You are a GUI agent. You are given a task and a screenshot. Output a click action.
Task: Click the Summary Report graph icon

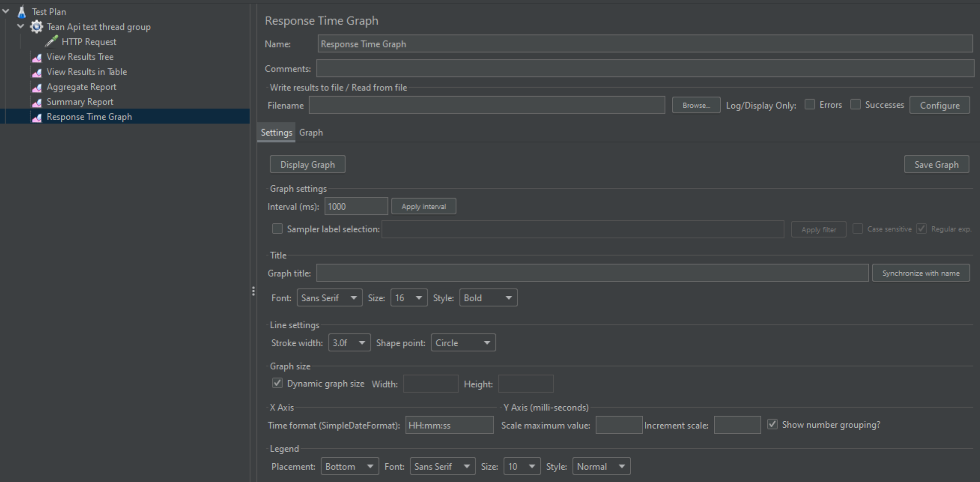(x=37, y=102)
